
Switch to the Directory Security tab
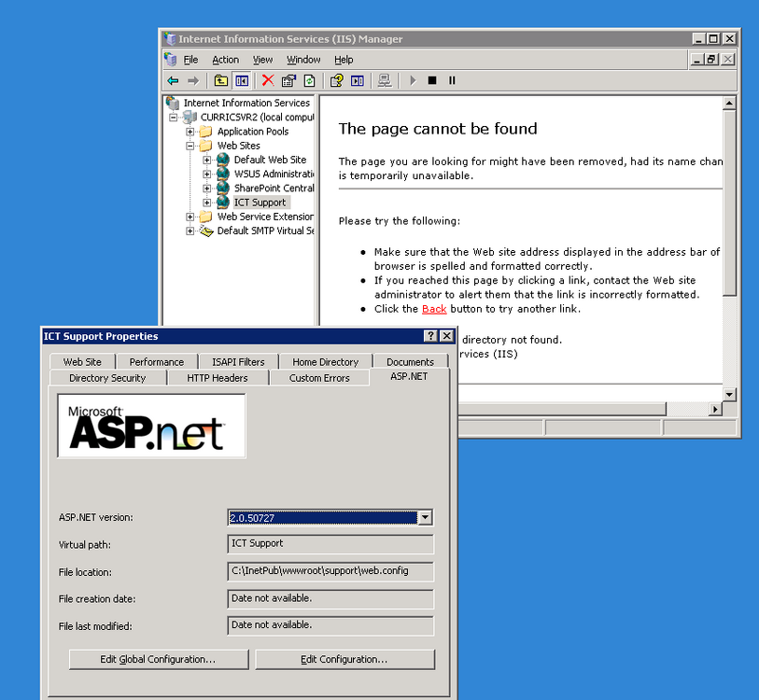(x=107, y=378)
